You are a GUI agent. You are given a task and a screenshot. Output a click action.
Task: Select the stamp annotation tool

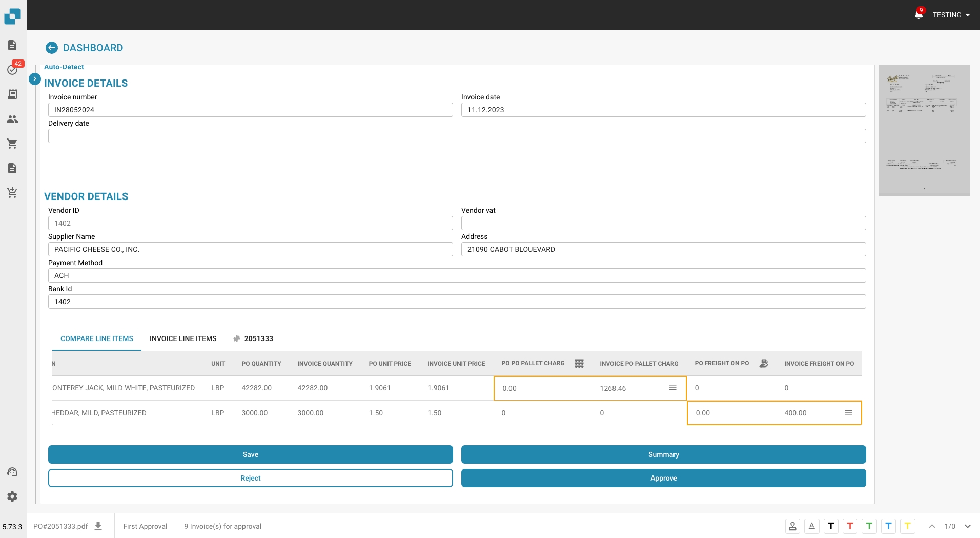[x=792, y=526]
